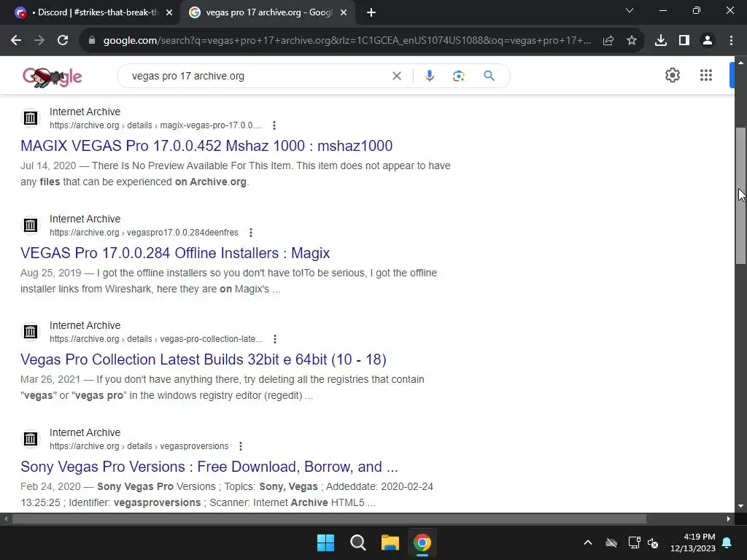Close the Discord tab

click(169, 13)
